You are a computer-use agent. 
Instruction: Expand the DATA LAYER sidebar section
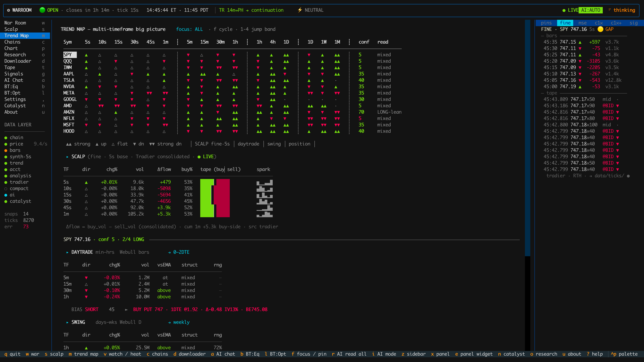coord(18,125)
